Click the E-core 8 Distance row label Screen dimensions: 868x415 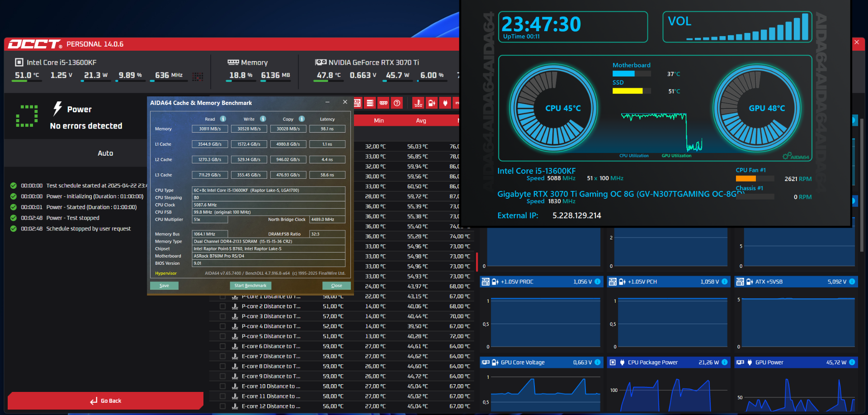pos(271,366)
